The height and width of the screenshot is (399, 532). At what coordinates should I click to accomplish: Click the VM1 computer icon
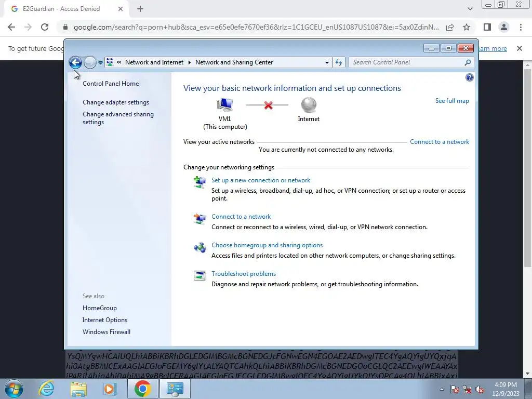click(x=225, y=105)
